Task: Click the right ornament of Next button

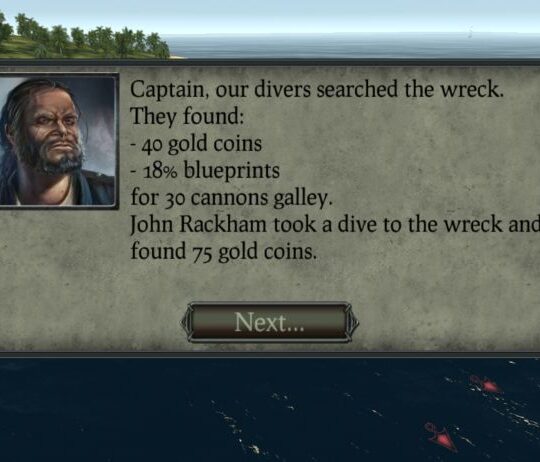Action: click(x=353, y=322)
